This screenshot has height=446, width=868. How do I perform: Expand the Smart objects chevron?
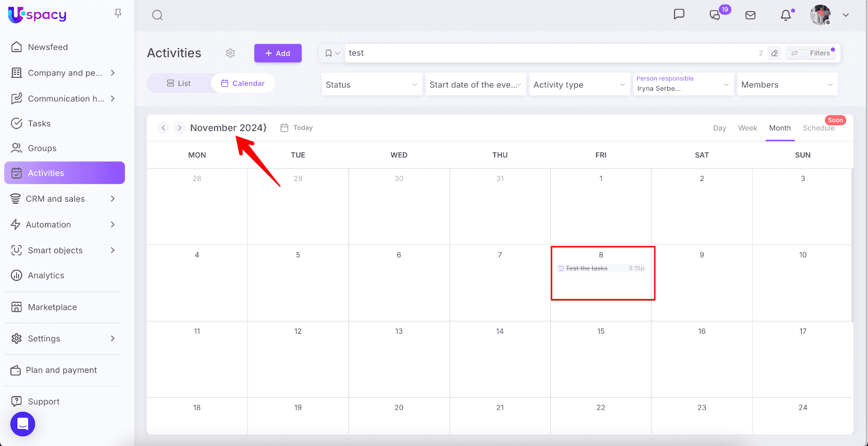(113, 250)
